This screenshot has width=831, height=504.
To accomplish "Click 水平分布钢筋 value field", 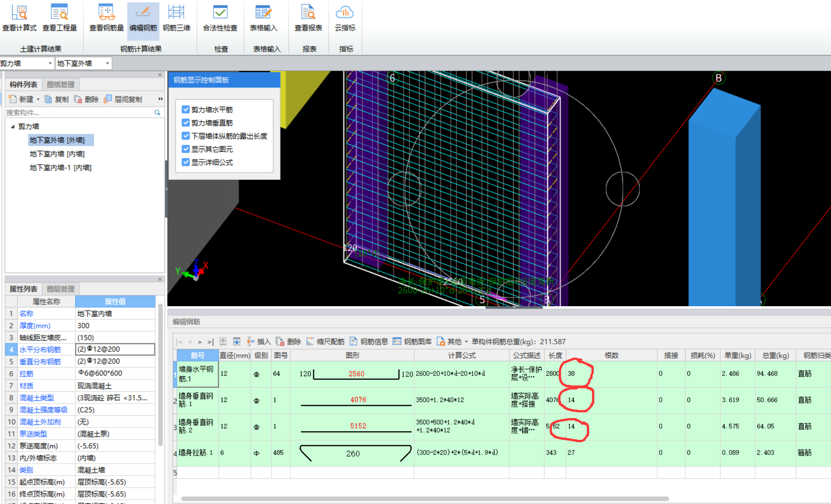I will pyautogui.click(x=115, y=349).
